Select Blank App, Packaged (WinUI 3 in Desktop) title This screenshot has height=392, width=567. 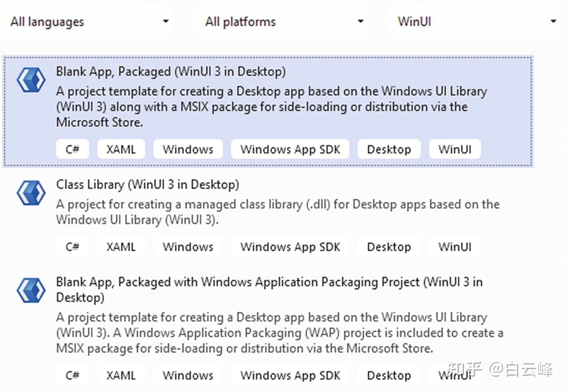[x=170, y=72]
